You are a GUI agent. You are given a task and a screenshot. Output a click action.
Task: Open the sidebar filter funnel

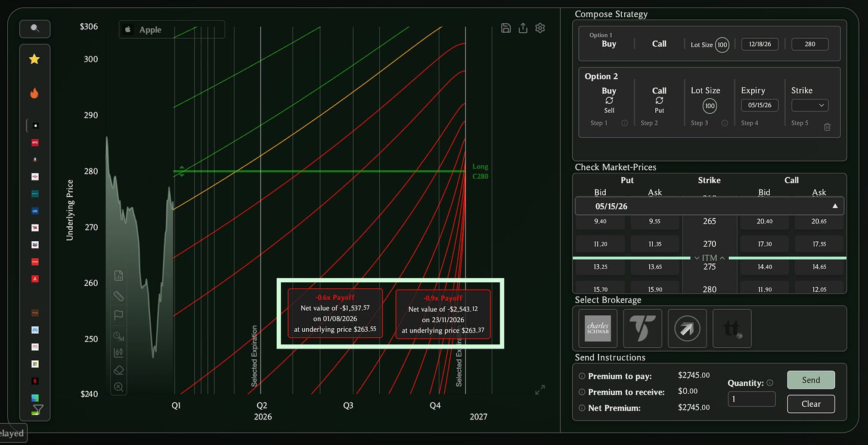pyautogui.click(x=38, y=410)
